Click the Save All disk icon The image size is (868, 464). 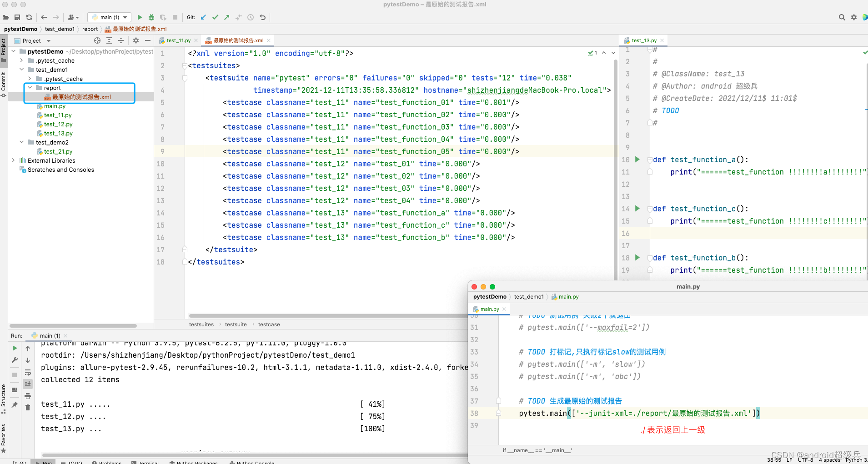click(17, 17)
